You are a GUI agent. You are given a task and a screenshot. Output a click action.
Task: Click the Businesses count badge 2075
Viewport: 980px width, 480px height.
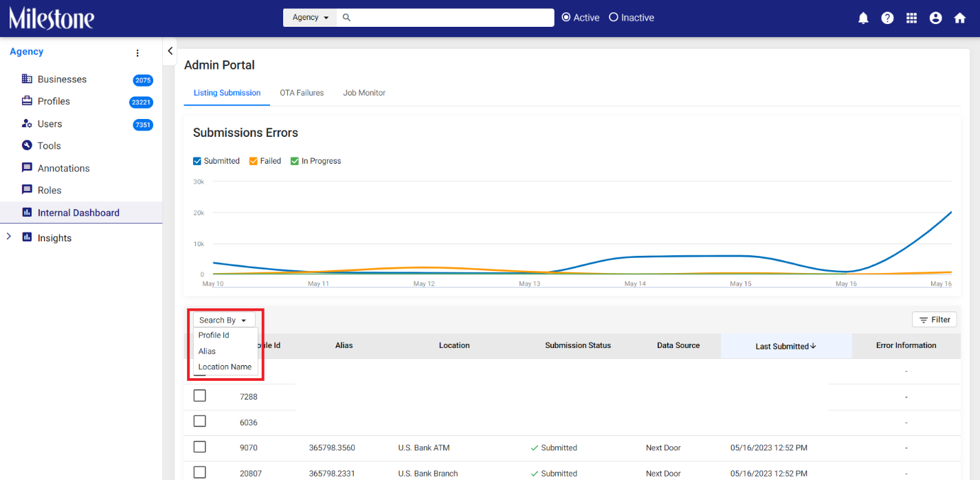[x=143, y=80]
